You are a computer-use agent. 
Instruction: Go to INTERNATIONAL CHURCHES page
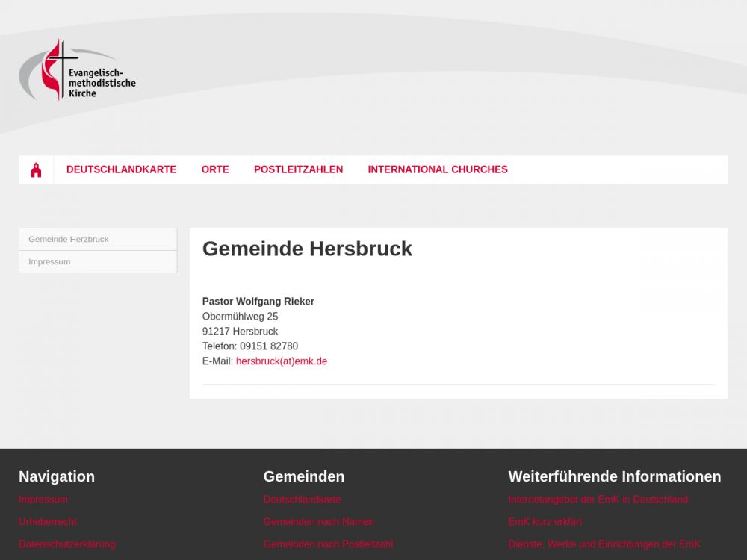[437, 169]
